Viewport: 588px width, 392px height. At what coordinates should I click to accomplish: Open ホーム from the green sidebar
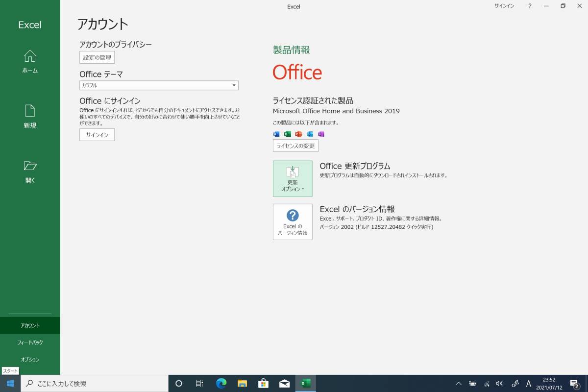(30, 61)
